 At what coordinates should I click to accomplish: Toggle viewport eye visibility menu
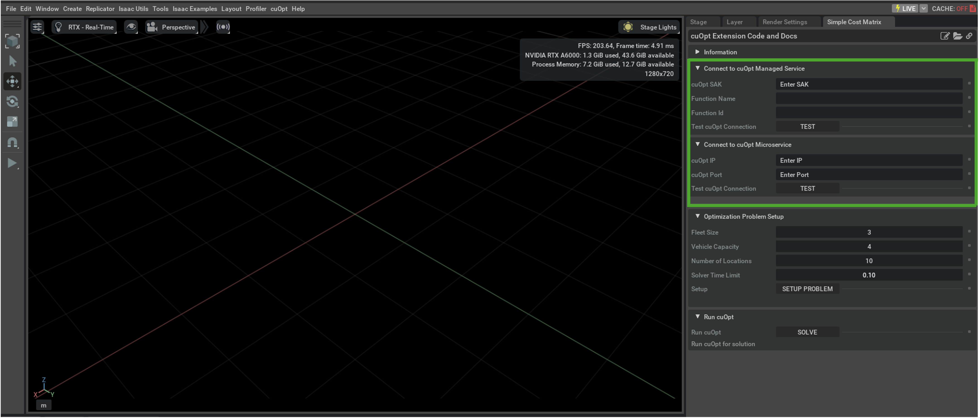tap(131, 27)
